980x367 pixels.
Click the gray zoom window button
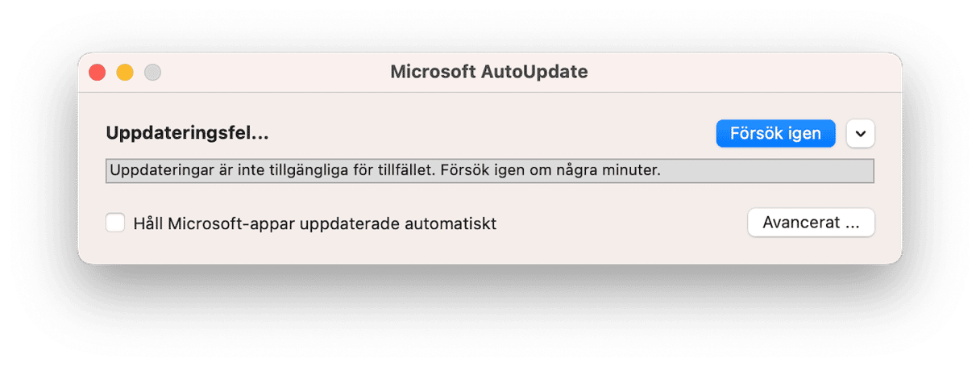point(152,72)
